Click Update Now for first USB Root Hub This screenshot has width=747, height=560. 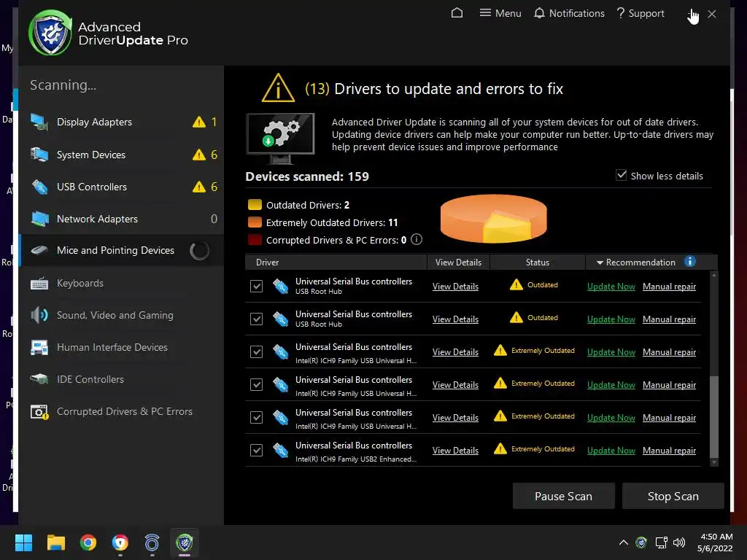point(611,286)
